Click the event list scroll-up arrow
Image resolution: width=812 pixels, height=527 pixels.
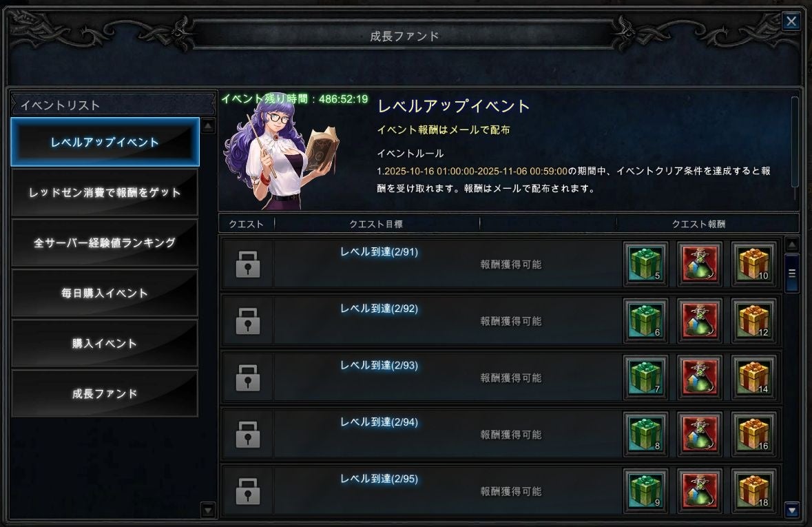208,126
